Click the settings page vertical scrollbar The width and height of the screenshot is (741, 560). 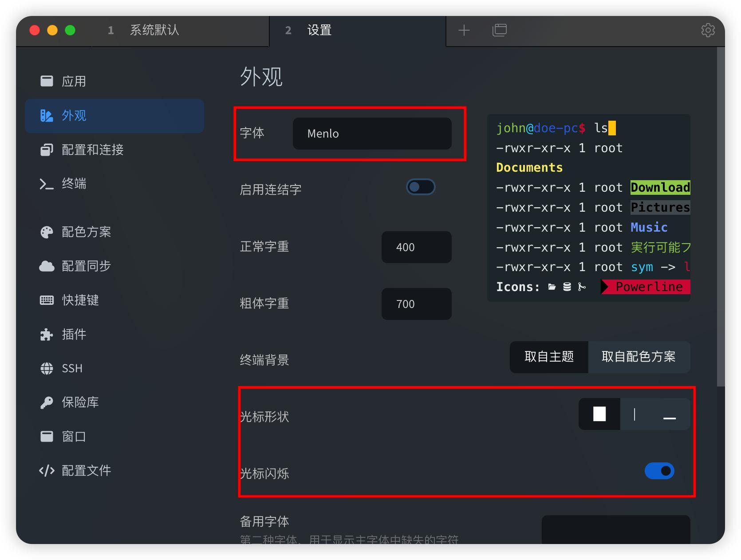(721, 217)
